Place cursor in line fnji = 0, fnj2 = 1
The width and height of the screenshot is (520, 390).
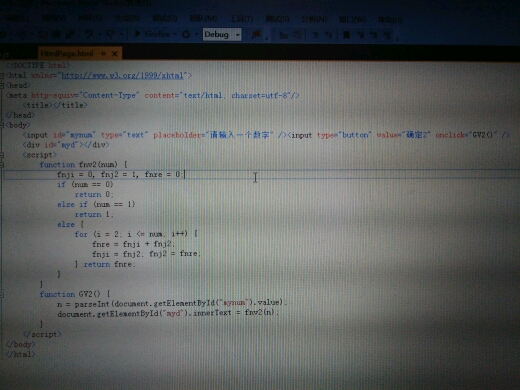click(120, 174)
